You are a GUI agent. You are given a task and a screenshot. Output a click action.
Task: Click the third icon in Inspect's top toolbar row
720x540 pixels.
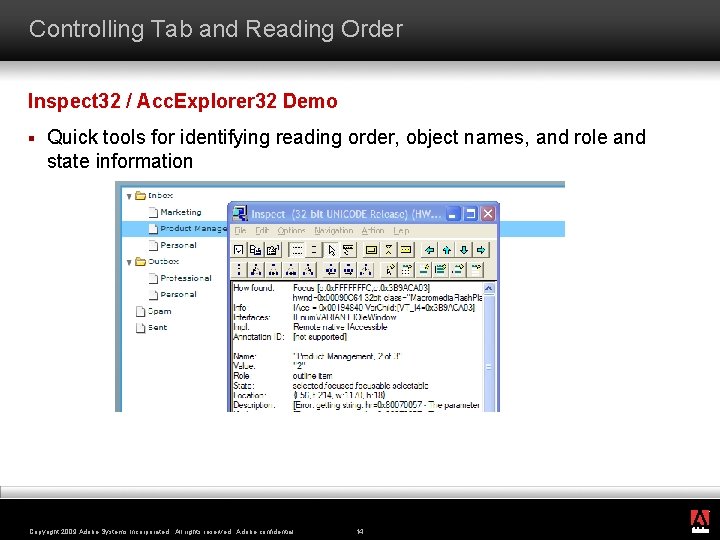tap(273, 250)
